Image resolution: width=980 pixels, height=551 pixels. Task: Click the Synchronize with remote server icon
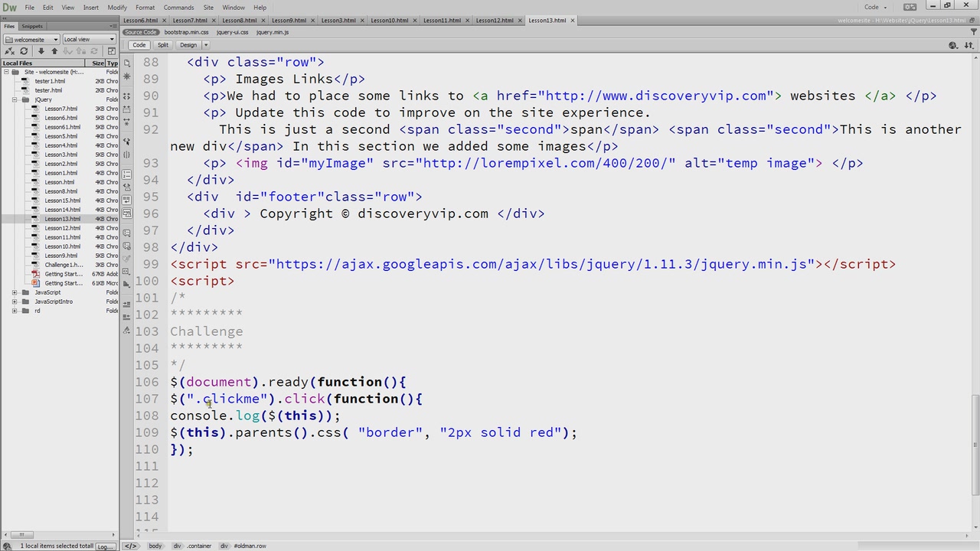coord(94,51)
